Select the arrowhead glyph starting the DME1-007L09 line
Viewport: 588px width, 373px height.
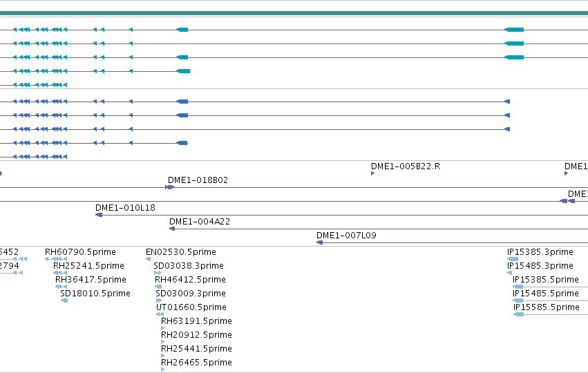click(319, 242)
